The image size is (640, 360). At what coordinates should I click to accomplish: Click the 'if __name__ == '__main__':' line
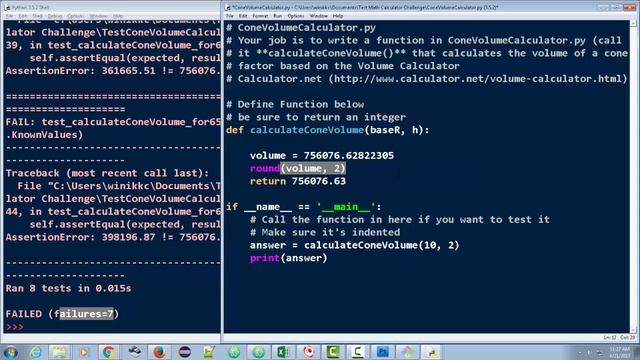coord(303,207)
